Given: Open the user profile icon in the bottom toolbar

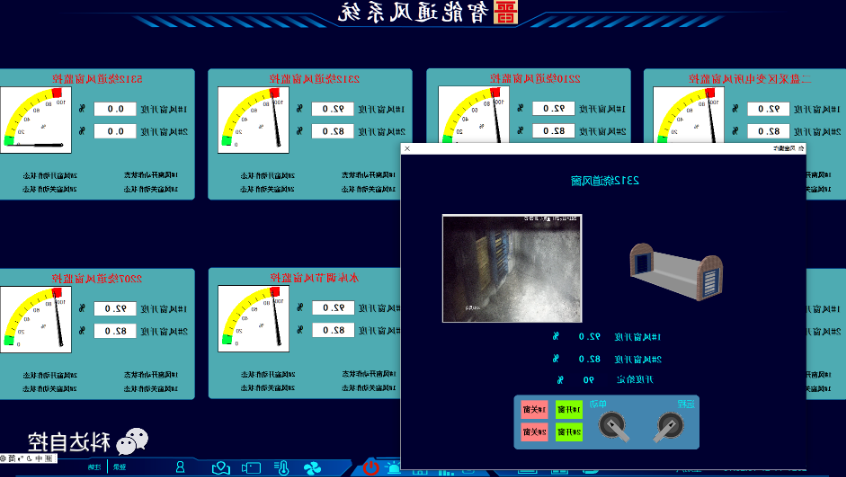Looking at the screenshot, I should click(180, 467).
